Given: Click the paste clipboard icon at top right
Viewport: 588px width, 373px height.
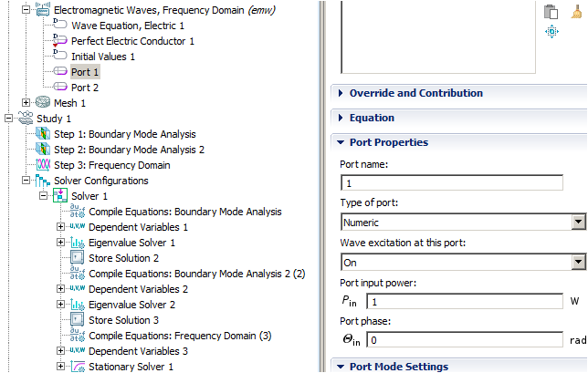Looking at the screenshot, I should tap(551, 11).
